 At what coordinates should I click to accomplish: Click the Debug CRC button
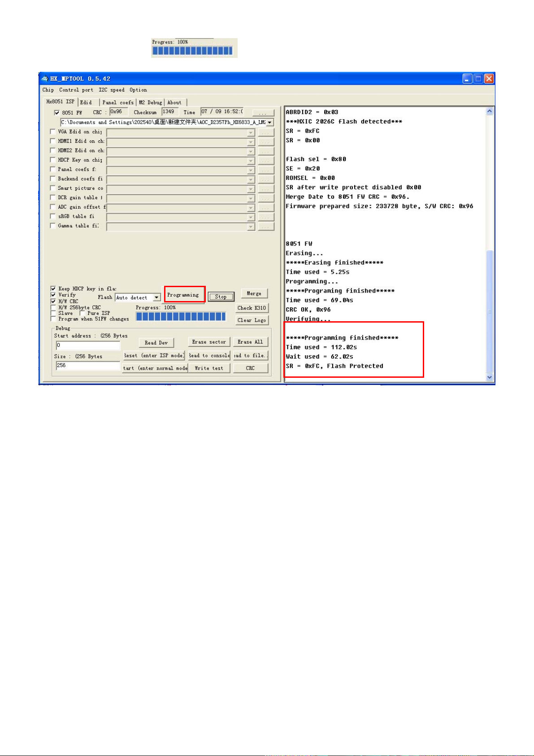point(251,368)
